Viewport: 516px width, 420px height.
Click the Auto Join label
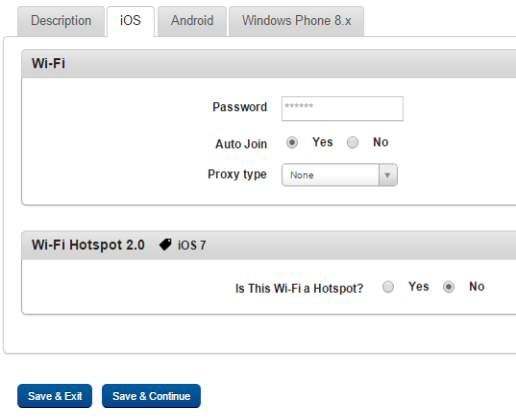241,144
